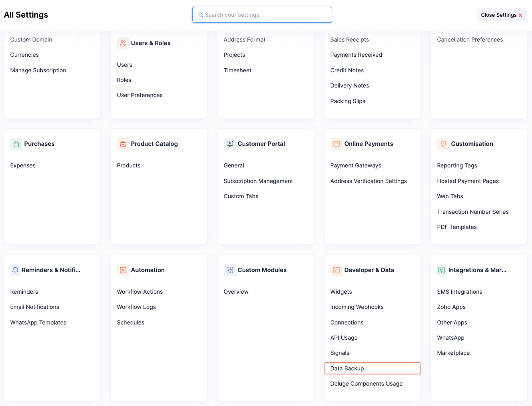Click the Reminders & Notifications bell icon
532x406 pixels.
tap(15, 270)
